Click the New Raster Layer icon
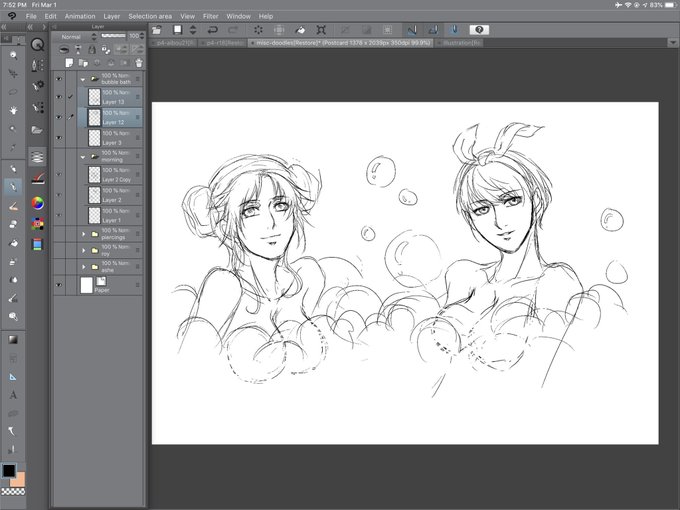The width and height of the screenshot is (680, 510). pos(69,63)
